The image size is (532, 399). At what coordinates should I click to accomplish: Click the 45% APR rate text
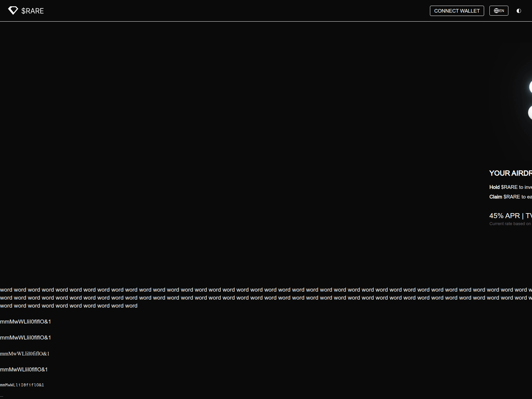[x=510, y=216]
